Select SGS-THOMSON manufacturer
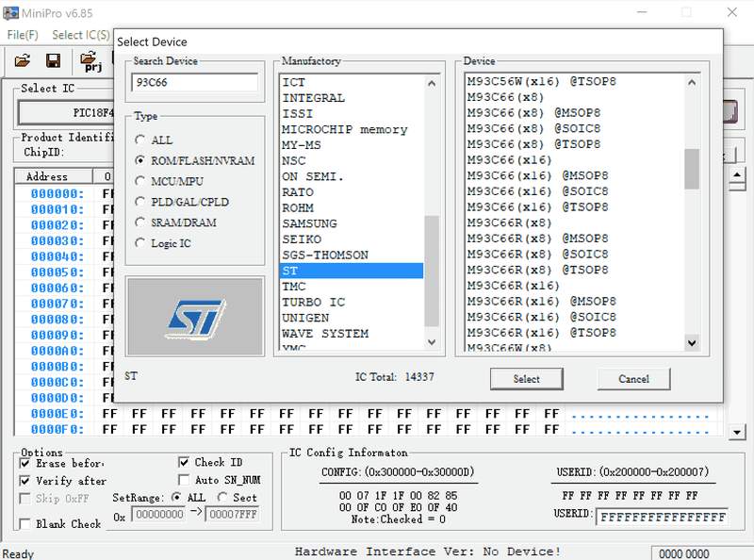Screen dimensions: 754x560 tap(351, 255)
